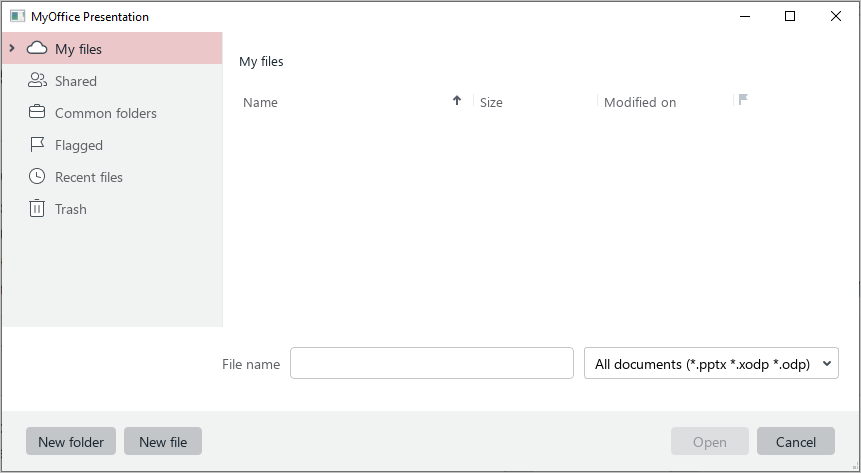Go to Common folders
Viewport: 861px width, 473px height.
112,113
